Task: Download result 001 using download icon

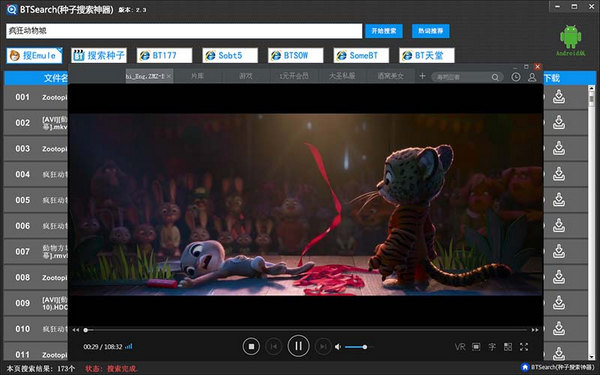Action: 559,97
